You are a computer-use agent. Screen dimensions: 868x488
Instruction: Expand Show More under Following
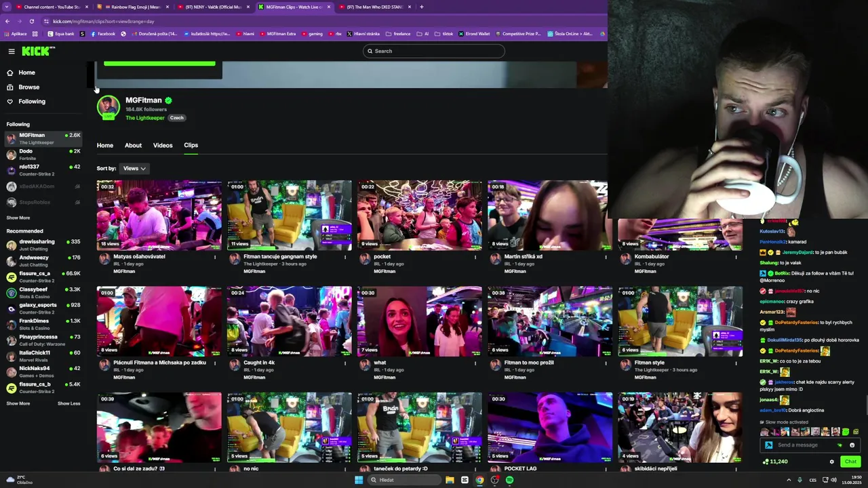point(18,218)
